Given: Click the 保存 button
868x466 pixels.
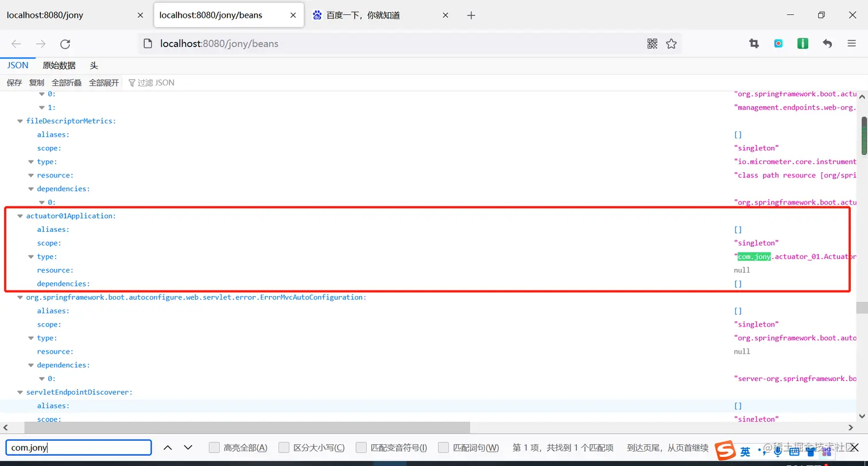Looking at the screenshot, I should tap(14, 83).
